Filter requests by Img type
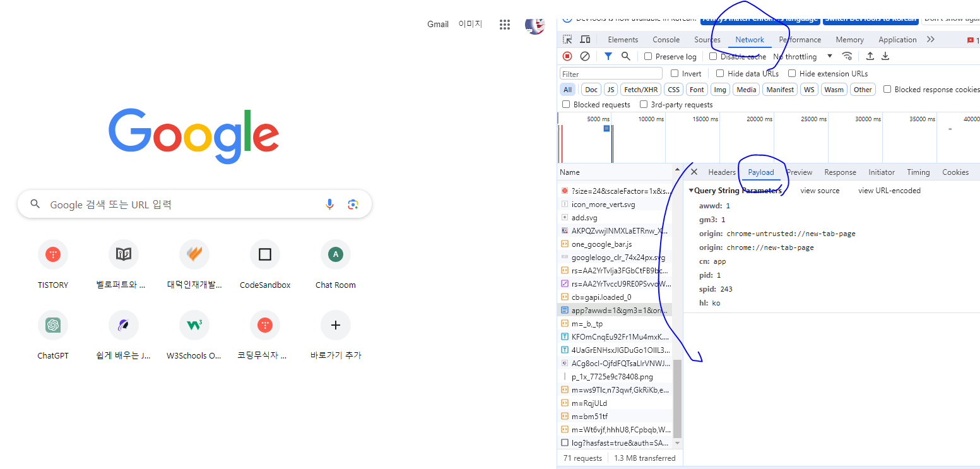The image size is (980, 469). click(720, 90)
